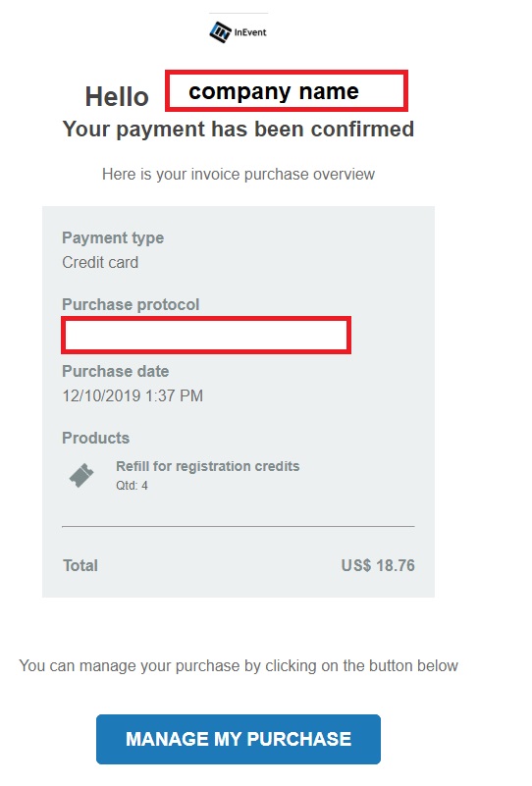532x786 pixels.
Task: Click the blank Purchase protocol field
Action: point(206,335)
